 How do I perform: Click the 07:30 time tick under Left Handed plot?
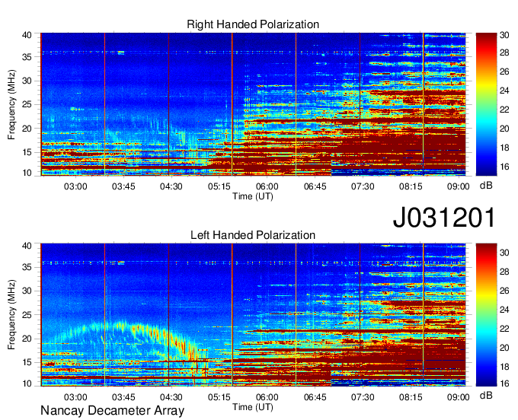pyautogui.click(x=363, y=397)
